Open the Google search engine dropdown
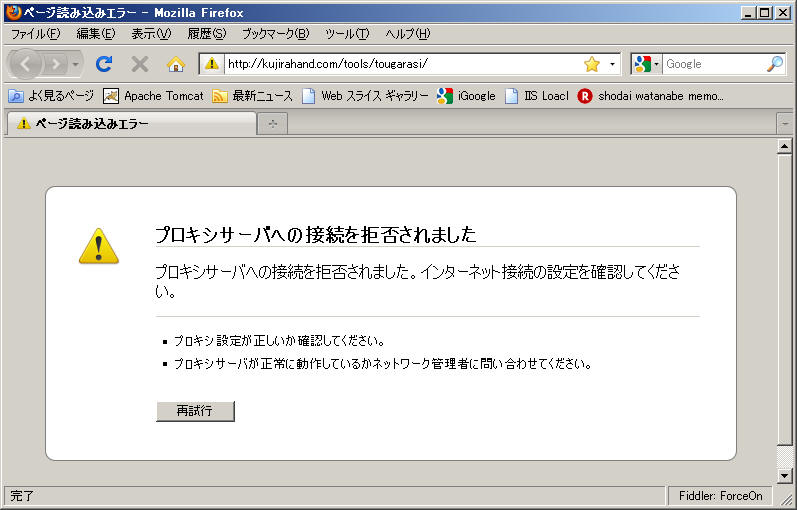The width and height of the screenshot is (797, 510). click(647, 64)
